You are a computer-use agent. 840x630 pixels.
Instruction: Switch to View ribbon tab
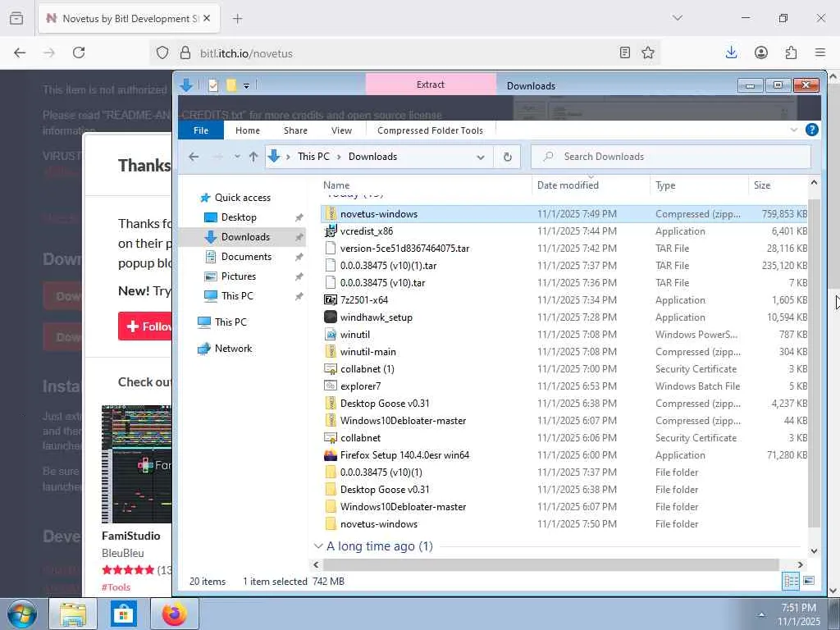[341, 130]
